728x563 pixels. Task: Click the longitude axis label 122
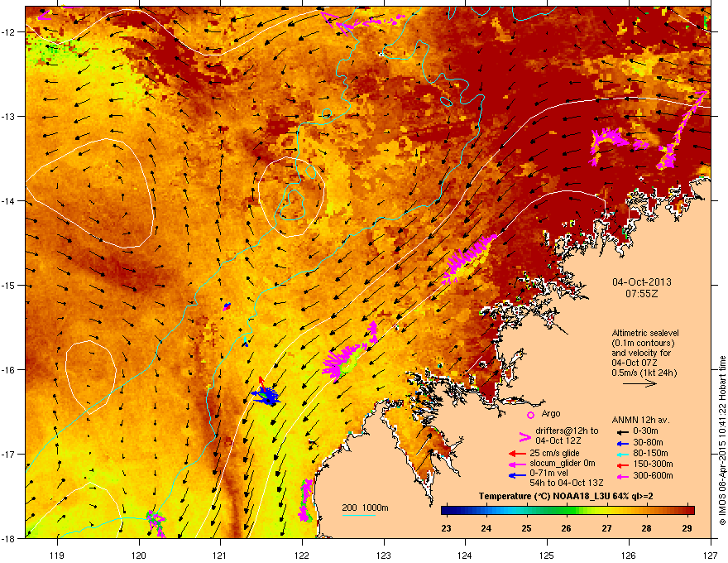coord(302,555)
